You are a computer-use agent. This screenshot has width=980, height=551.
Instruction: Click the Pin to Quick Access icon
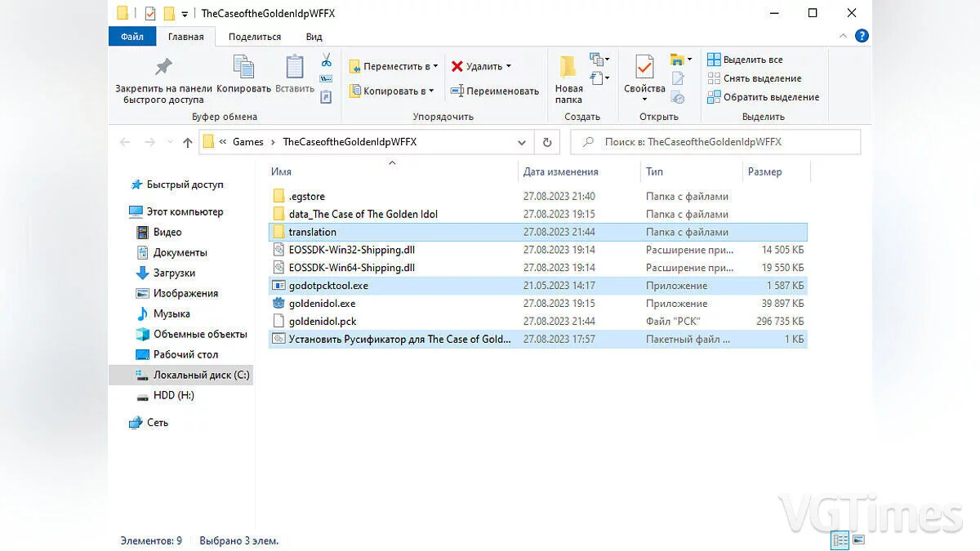(163, 69)
